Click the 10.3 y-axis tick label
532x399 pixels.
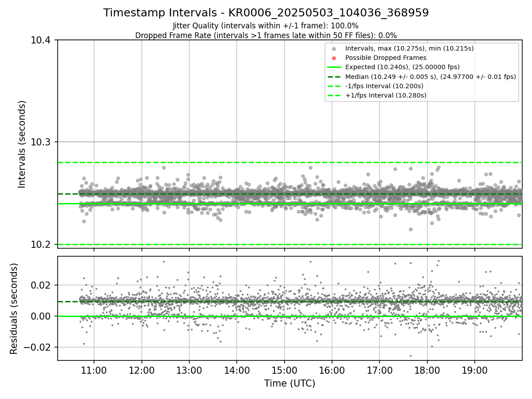tap(42, 142)
